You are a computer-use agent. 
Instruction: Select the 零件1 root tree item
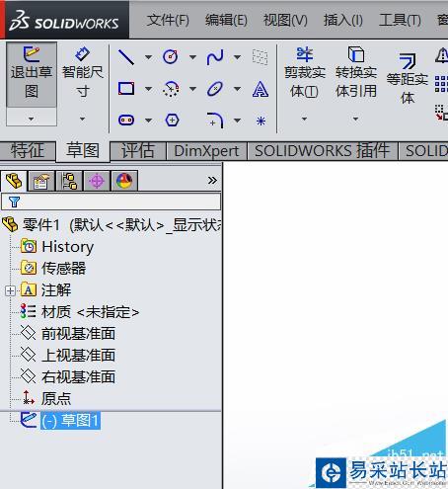112,225
